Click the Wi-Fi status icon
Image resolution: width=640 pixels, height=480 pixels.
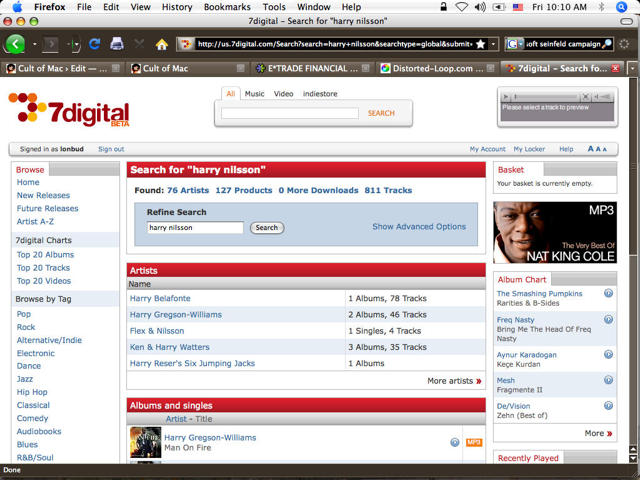coord(461,7)
